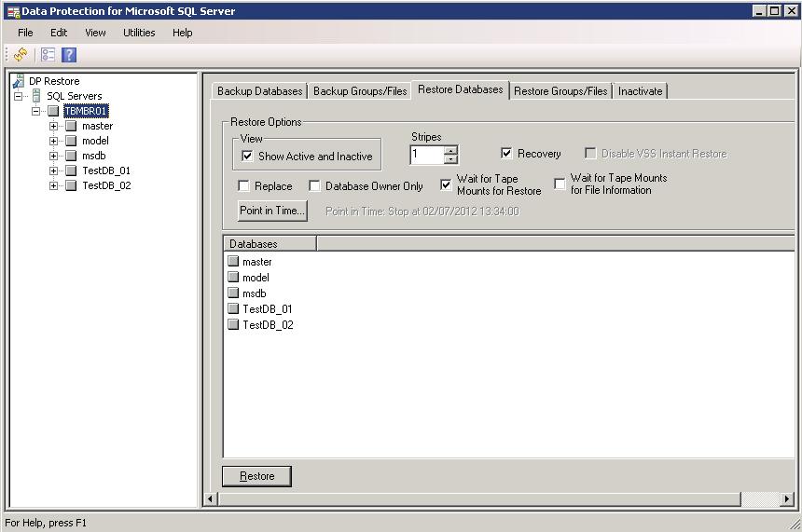Switch to the Inactivate tab
The image size is (802, 532).
tap(641, 91)
